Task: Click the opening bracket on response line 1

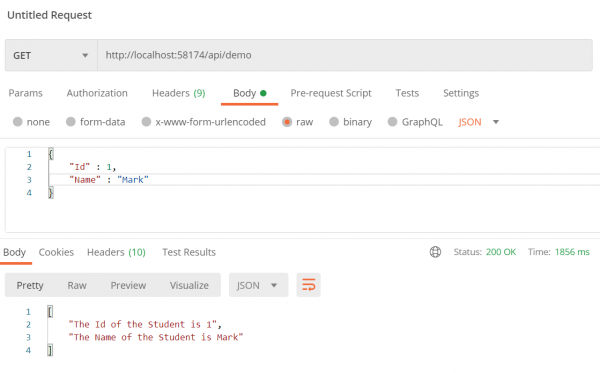Action: 50,311
